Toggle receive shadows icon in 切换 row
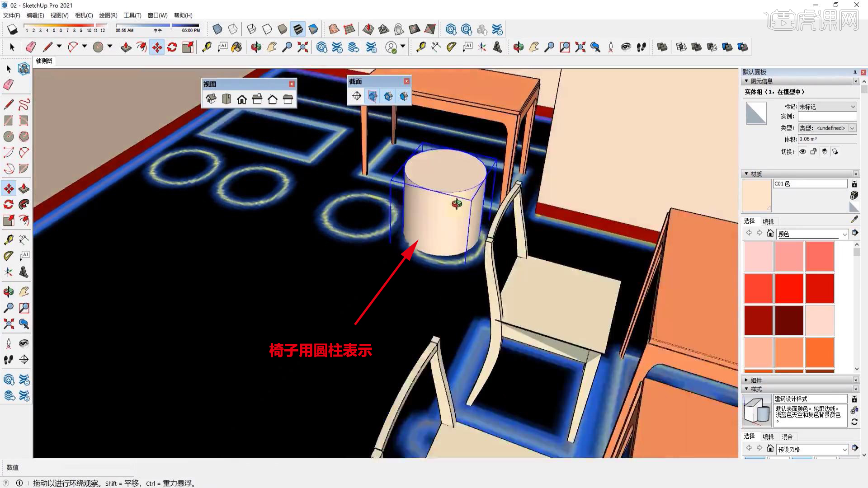The image size is (868, 488). (825, 151)
